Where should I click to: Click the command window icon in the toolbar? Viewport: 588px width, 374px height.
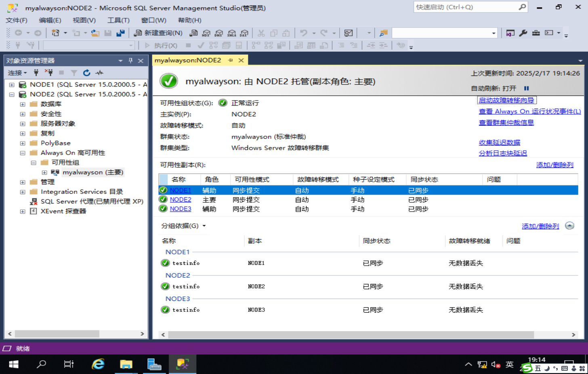coord(549,33)
